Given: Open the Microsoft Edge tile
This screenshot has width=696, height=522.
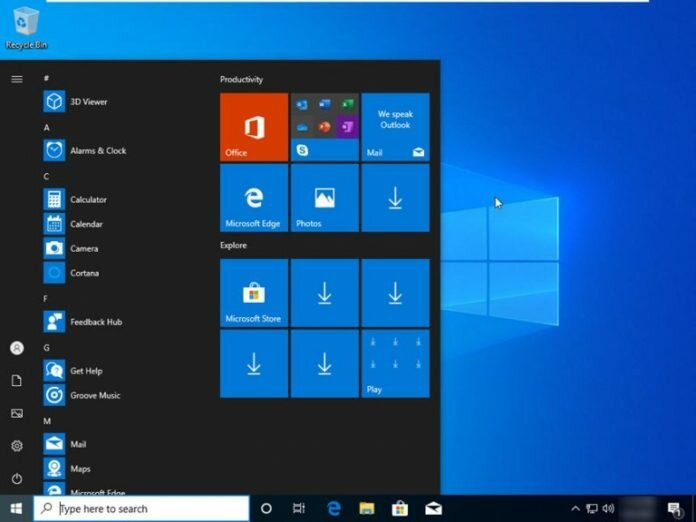Looking at the screenshot, I should pyautogui.click(x=254, y=198).
